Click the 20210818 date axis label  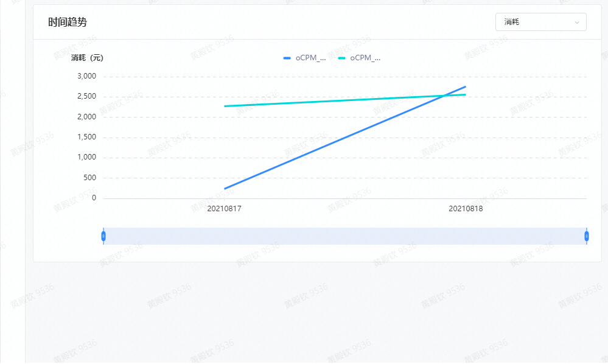[466, 209]
